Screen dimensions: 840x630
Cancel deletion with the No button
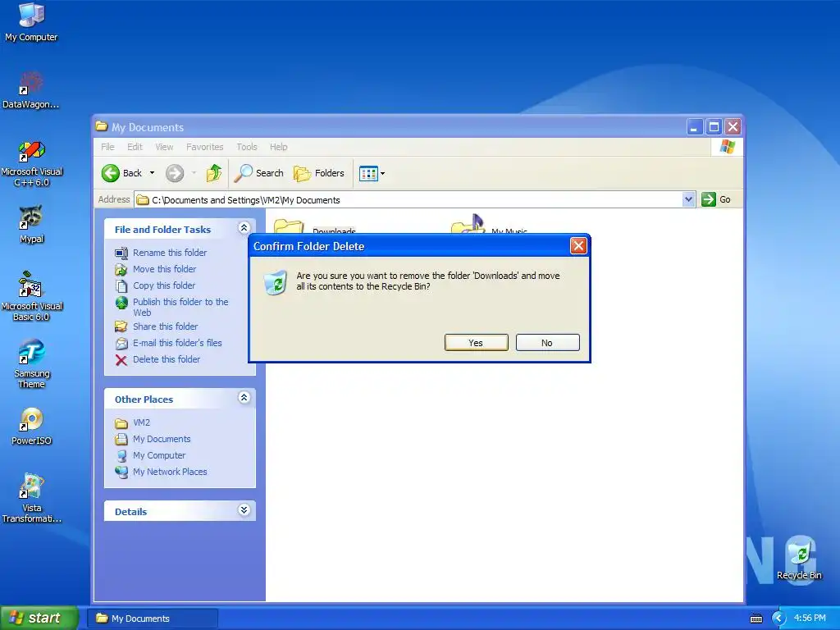[547, 343]
